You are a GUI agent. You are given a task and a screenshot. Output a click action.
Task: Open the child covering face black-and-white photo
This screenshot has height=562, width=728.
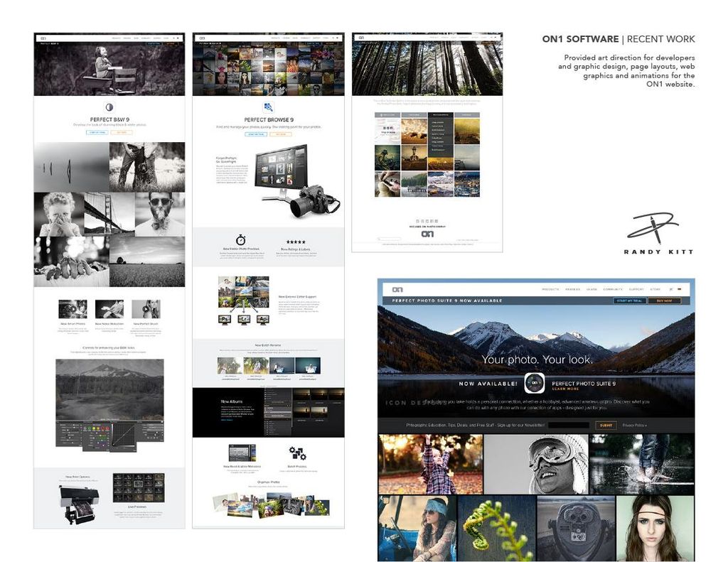pyautogui.click(x=59, y=214)
